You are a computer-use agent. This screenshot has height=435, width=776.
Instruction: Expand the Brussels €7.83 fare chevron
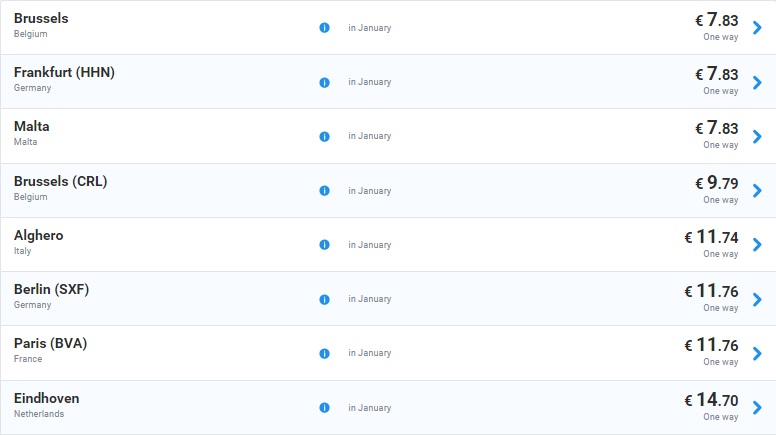coord(757,27)
